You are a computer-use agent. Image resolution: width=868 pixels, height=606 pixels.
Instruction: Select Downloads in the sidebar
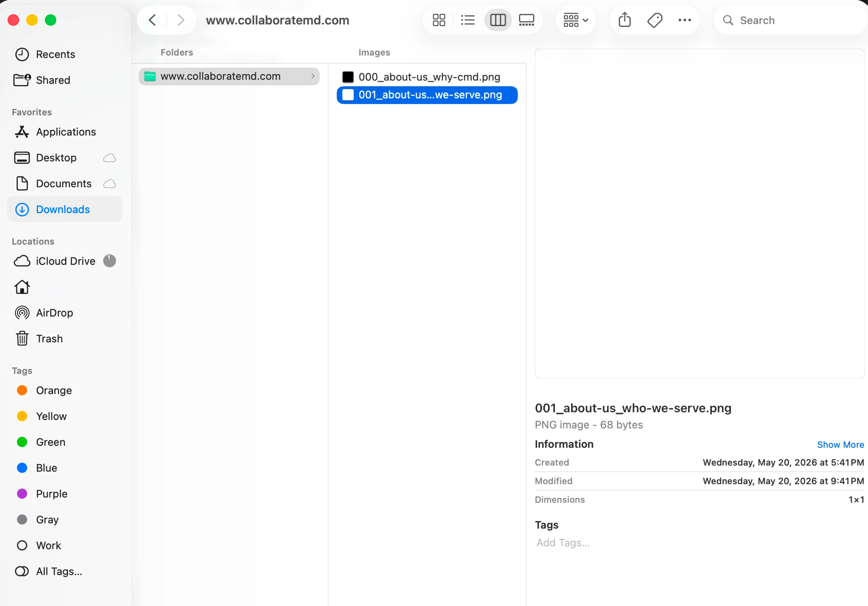[64, 209]
